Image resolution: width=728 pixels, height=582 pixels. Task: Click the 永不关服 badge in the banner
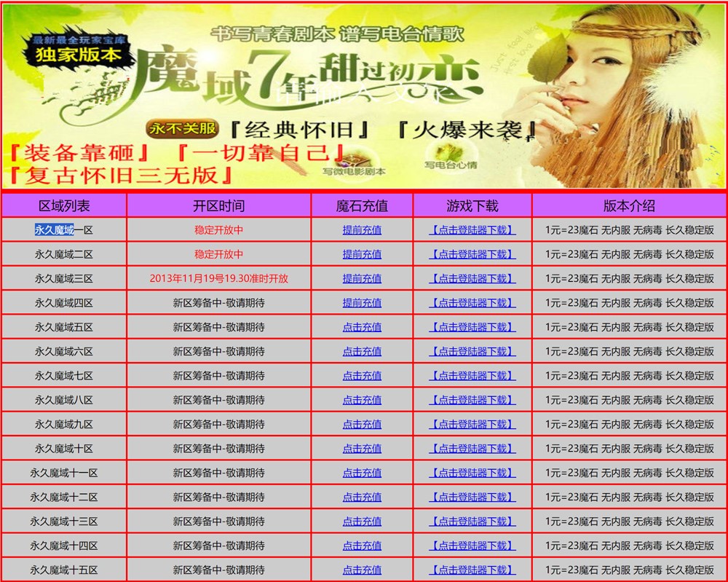pos(183,129)
